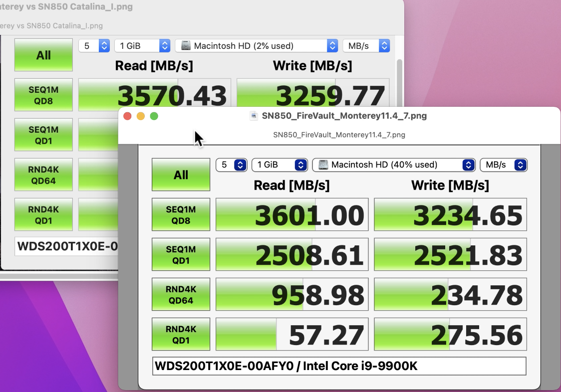Click the All button in the back window
561x392 pixels.
[43, 55]
